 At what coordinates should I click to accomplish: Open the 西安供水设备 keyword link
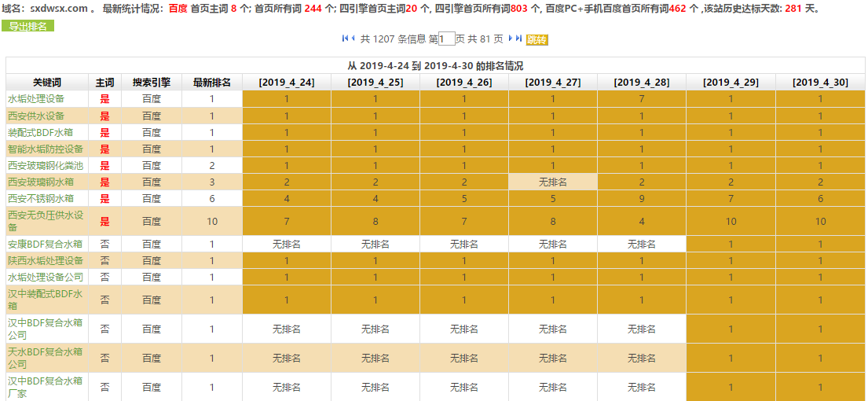[36, 116]
